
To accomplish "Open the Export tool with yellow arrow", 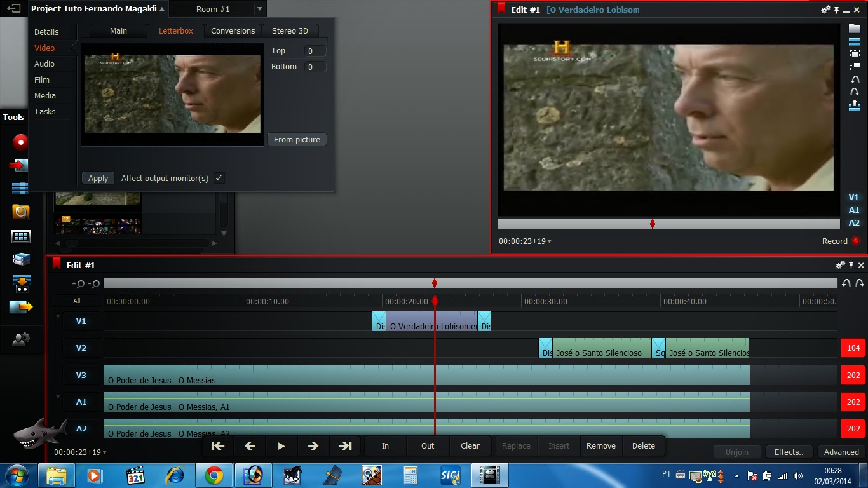I will click(21, 307).
